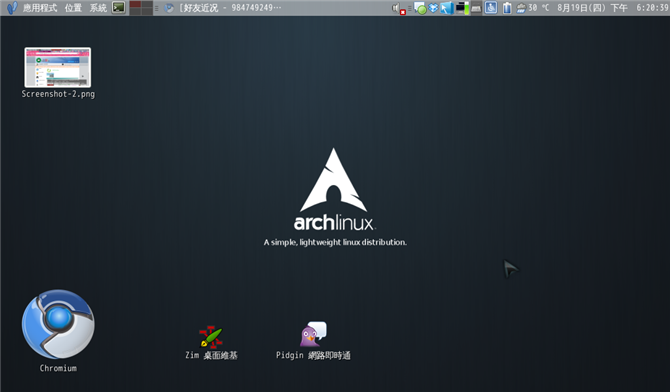This screenshot has height=392, width=670.
Task: Switch to the top-right workspace
Action: pyautogui.click(x=147, y=4)
